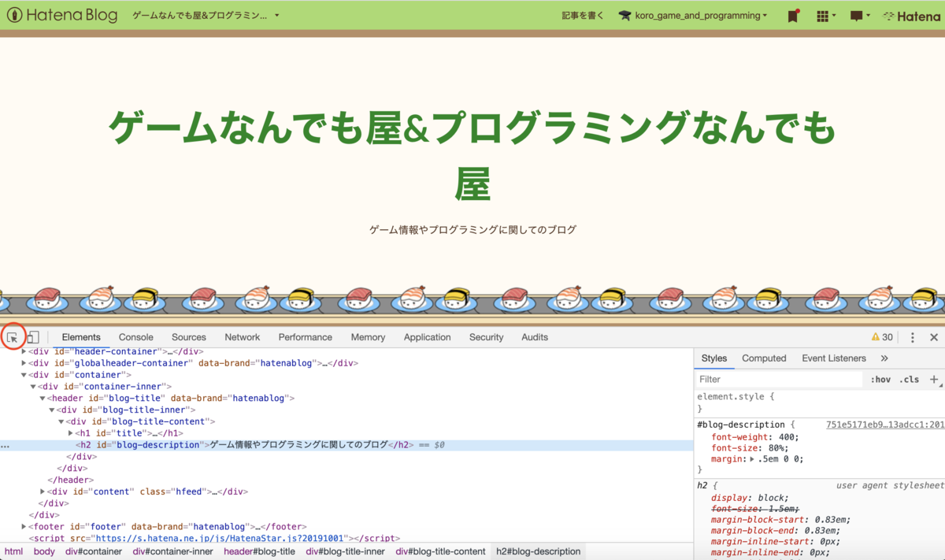Open the HatenaStar.js script URL
Image resolution: width=945 pixels, height=560 pixels.
[x=221, y=538]
